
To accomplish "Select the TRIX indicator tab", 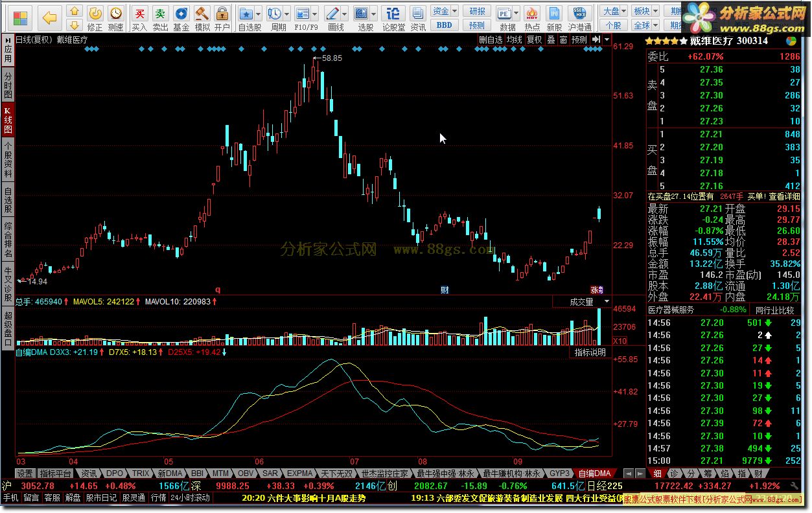I will 141,473.
